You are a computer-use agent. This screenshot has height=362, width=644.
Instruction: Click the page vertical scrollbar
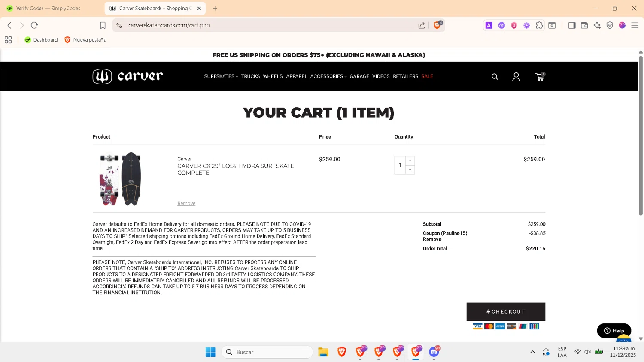click(x=641, y=136)
